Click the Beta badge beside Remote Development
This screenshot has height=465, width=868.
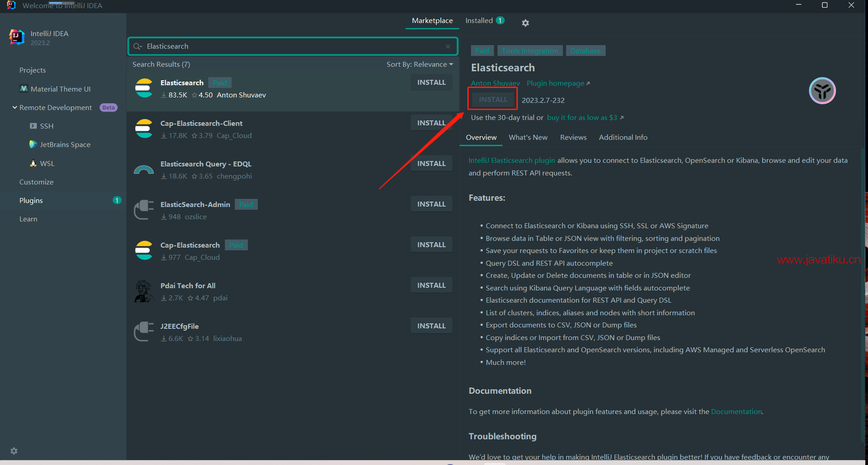click(x=109, y=108)
